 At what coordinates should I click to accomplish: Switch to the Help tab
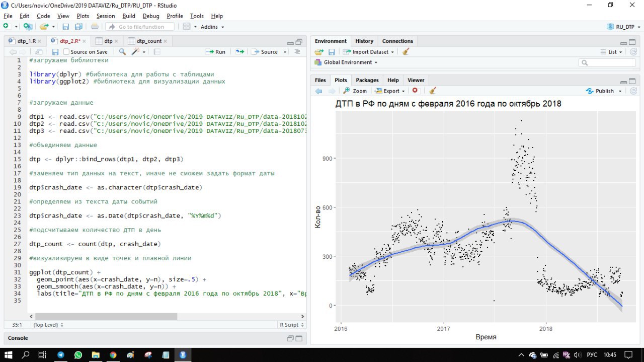[x=393, y=80]
